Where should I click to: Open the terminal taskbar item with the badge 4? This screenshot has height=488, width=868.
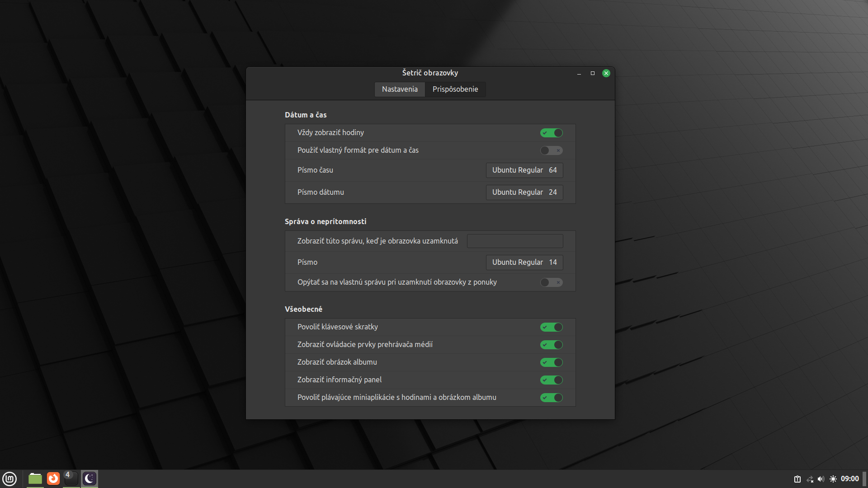[x=71, y=479]
